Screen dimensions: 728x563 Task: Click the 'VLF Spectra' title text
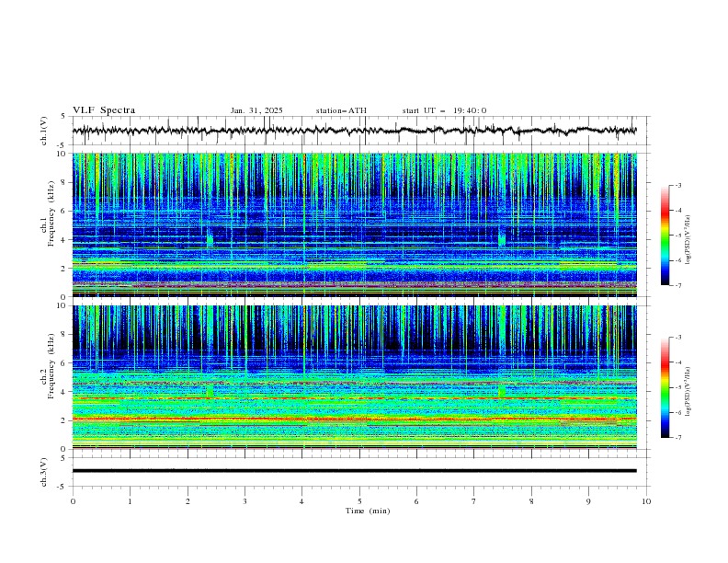[104, 110]
